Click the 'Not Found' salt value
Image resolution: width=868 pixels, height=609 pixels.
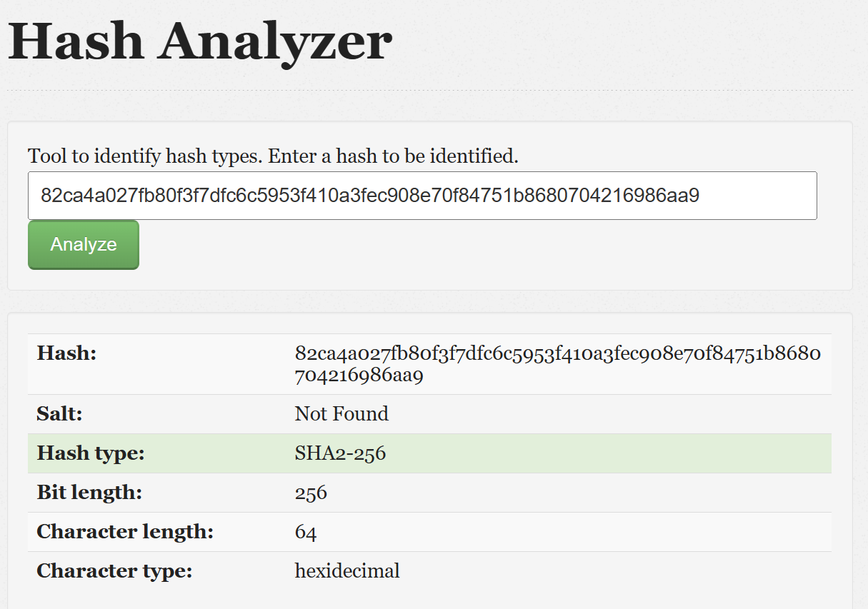point(341,413)
